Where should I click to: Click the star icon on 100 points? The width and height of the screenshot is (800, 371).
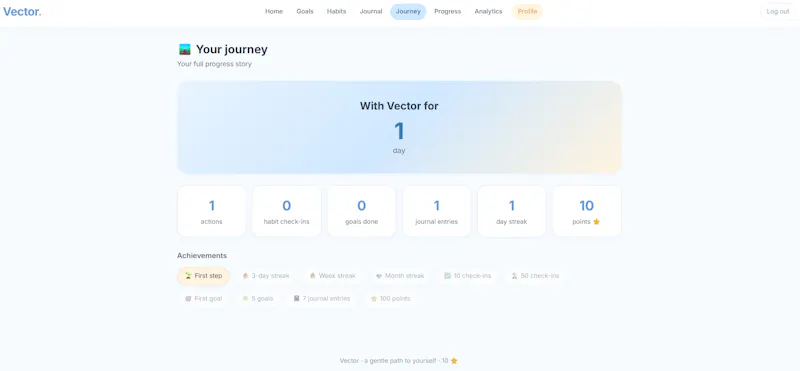[374, 299]
